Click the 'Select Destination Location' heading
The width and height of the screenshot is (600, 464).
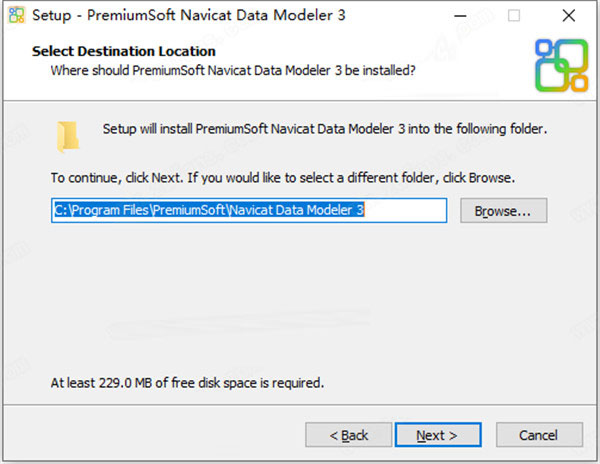(x=124, y=51)
